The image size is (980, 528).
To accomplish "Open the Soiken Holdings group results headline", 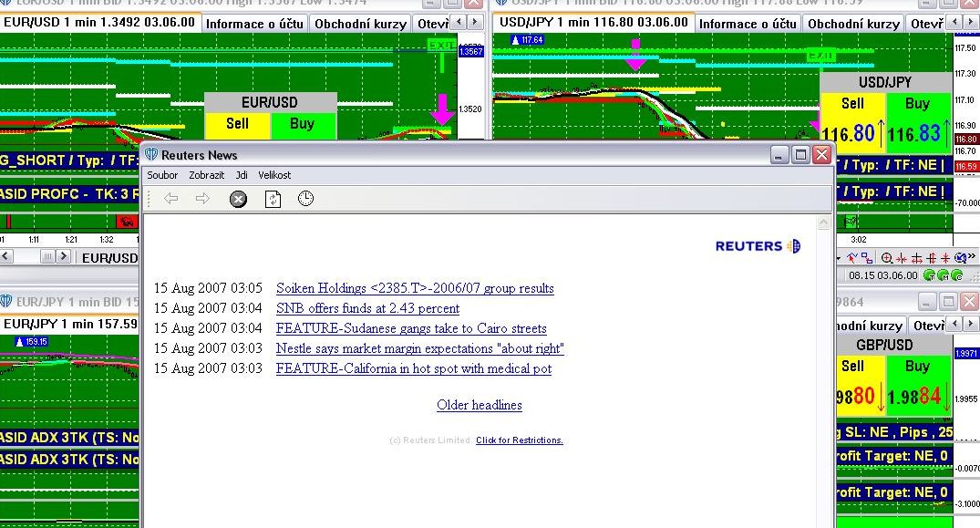I will (415, 289).
